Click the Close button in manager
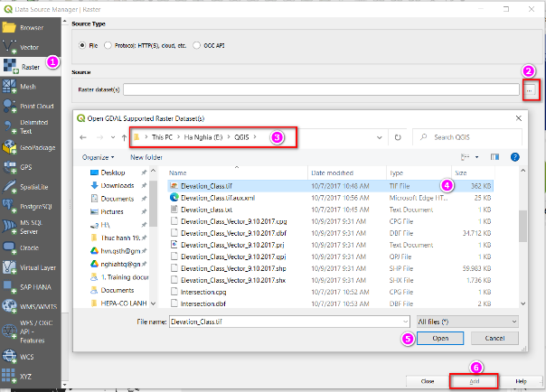Image resolution: width=546 pixels, height=392 pixels. coord(428,381)
